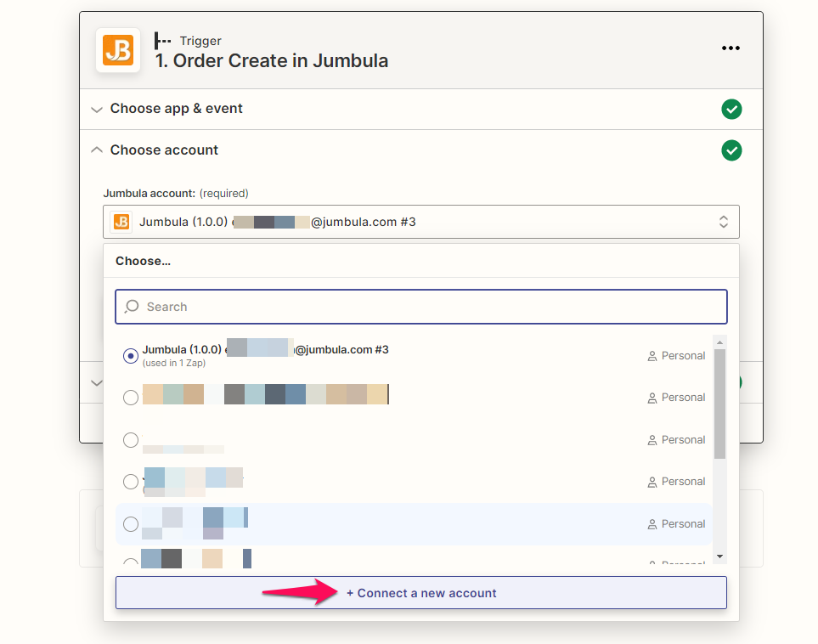The width and height of the screenshot is (818, 644).
Task: Select the third account radio button in the list
Action: 131,440
